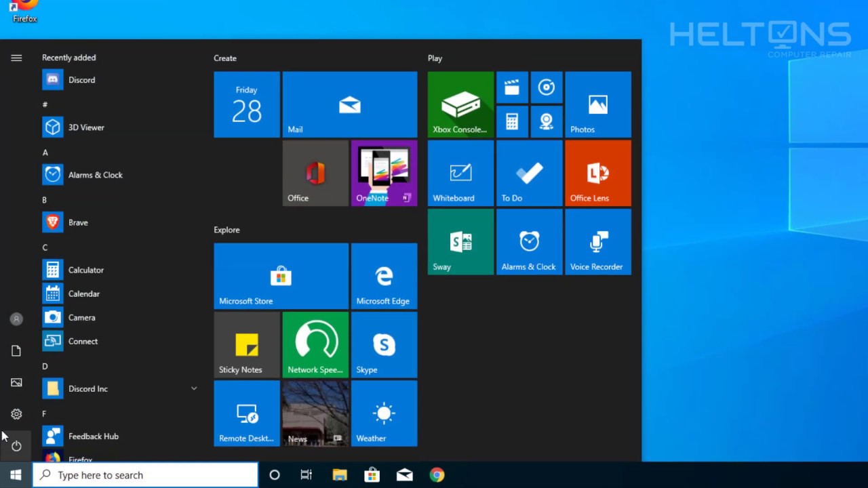Viewport: 868px width, 488px height.
Task: Open Pictures from Start sidebar
Action: (x=16, y=382)
